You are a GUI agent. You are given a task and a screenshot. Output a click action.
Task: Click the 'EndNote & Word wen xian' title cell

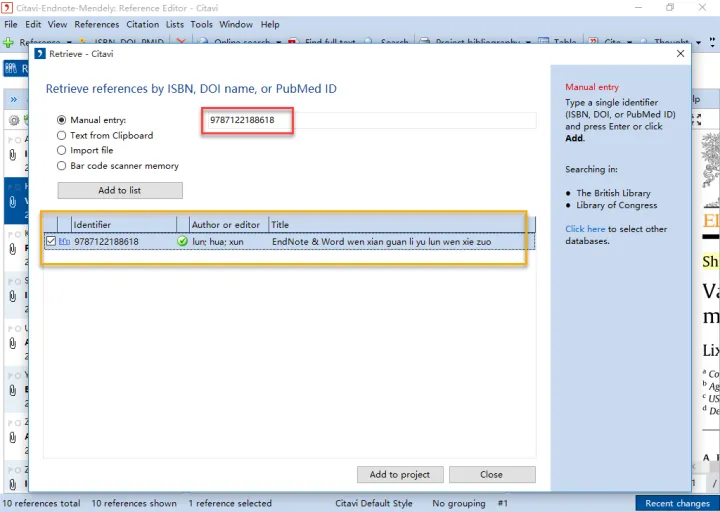[382, 242]
